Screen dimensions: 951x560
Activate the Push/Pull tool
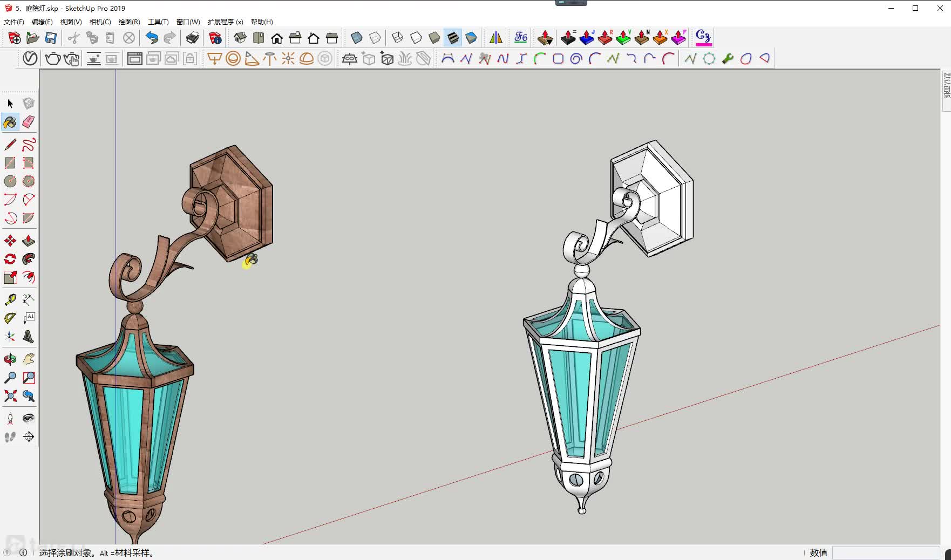point(29,241)
